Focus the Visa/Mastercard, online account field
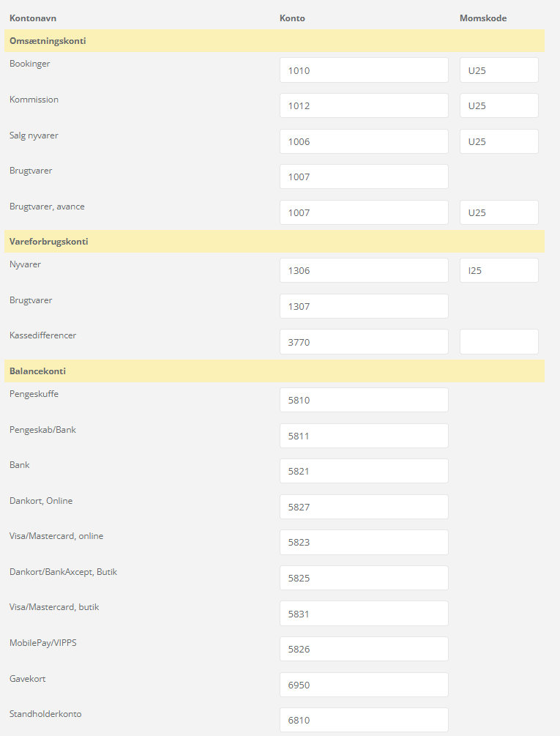 click(x=364, y=542)
